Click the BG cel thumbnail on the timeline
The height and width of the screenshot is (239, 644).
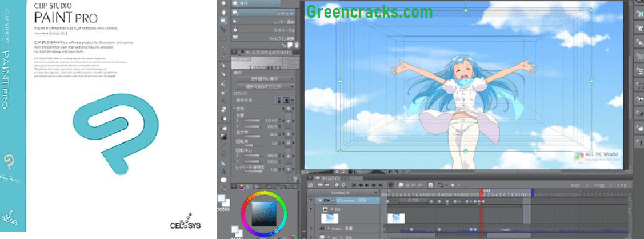tap(396, 218)
